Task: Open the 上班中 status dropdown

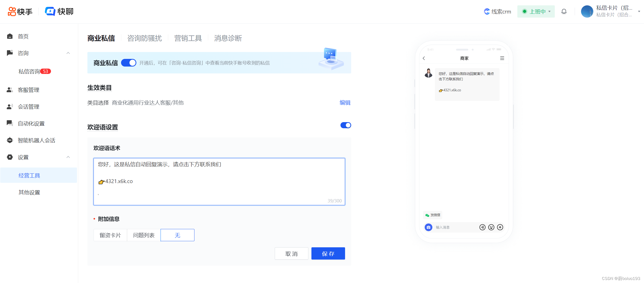Action: 536,11
